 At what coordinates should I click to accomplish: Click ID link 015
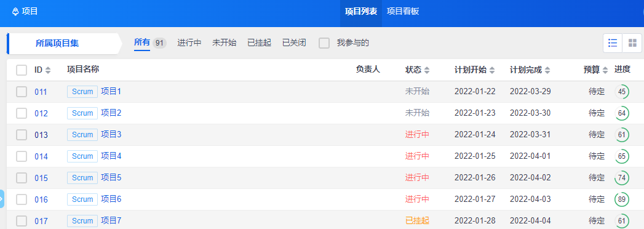[41, 179]
